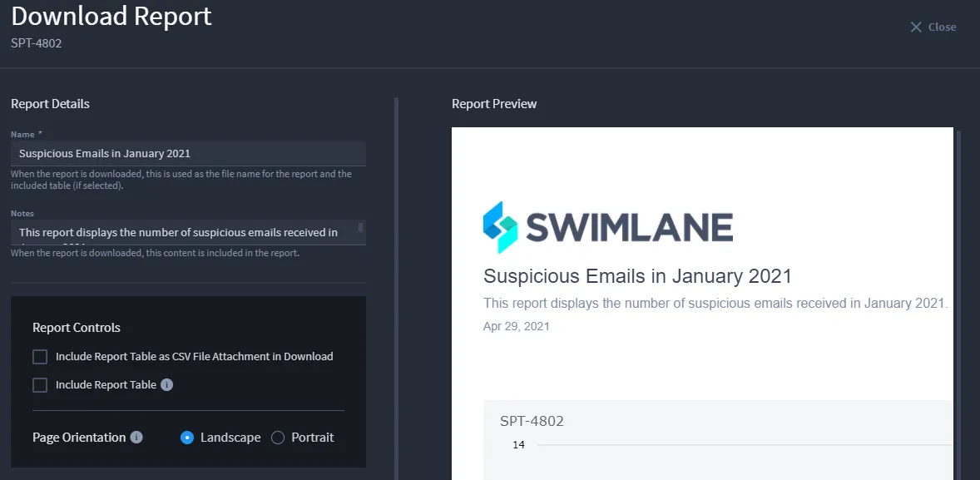The width and height of the screenshot is (980, 480).
Task: Click the SPT-4802 chart title in preview
Action: 532,421
